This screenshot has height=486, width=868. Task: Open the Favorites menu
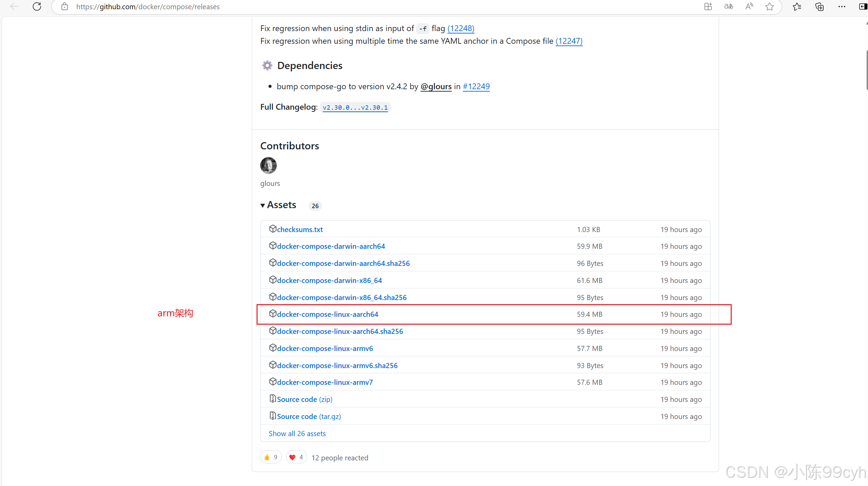click(797, 6)
